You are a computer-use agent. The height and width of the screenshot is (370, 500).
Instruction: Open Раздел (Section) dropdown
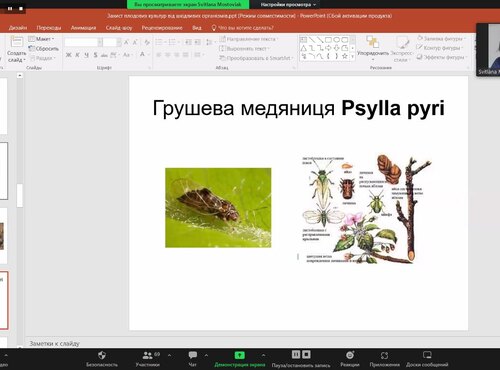click(42, 58)
